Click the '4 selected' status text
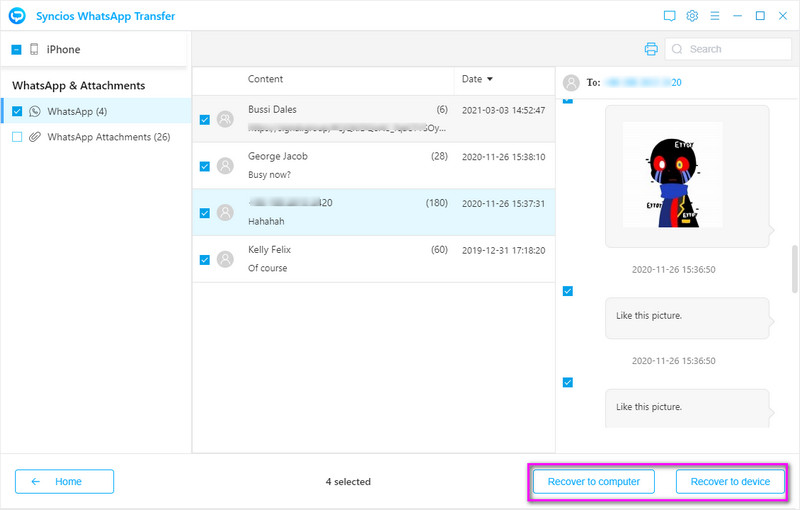 [x=348, y=481]
